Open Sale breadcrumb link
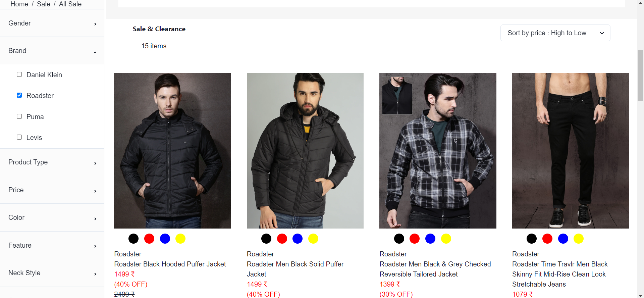The width and height of the screenshot is (644, 298). click(x=44, y=4)
